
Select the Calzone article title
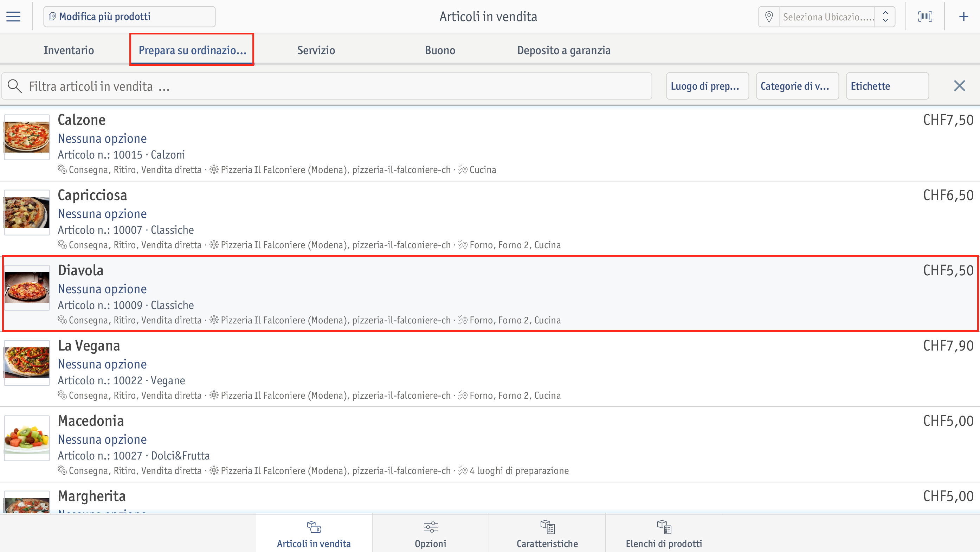[82, 120]
